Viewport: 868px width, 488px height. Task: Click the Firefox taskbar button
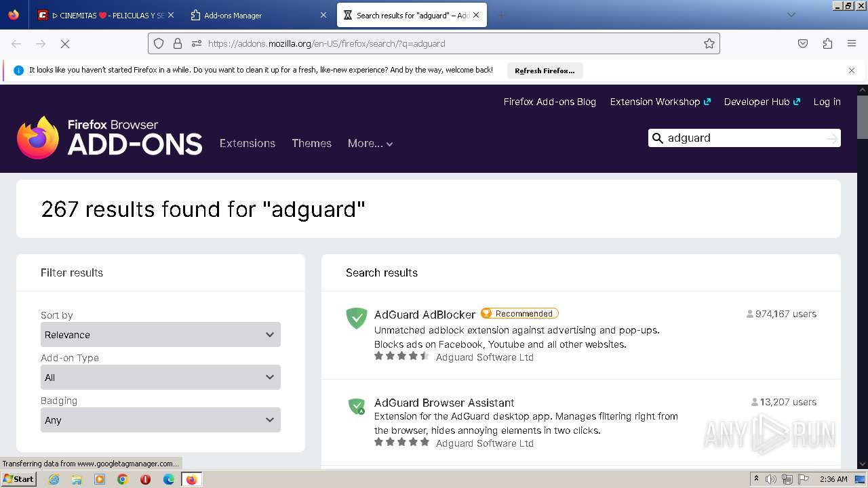pos(191,479)
